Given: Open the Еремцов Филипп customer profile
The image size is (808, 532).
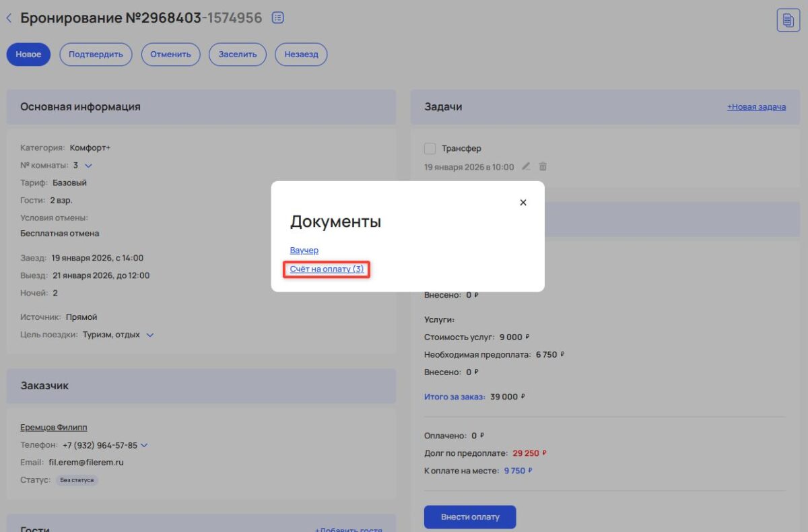Looking at the screenshot, I should [53, 427].
